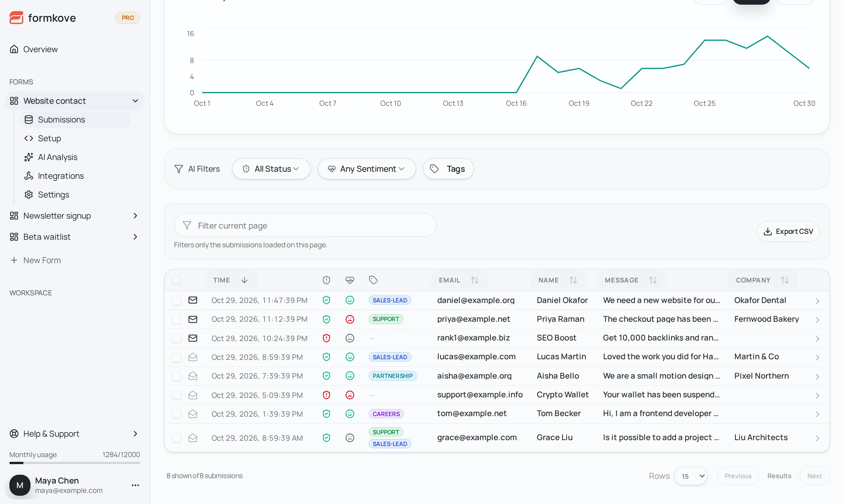This screenshot has height=504, width=844.
Task: Click green shield icon in Aisha Bello row
Action: point(326,376)
